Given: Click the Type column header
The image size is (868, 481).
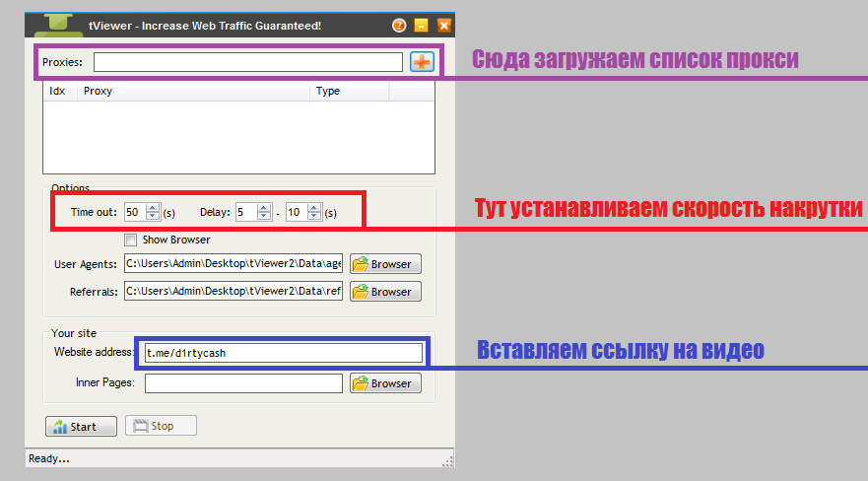Looking at the screenshot, I should [x=350, y=91].
